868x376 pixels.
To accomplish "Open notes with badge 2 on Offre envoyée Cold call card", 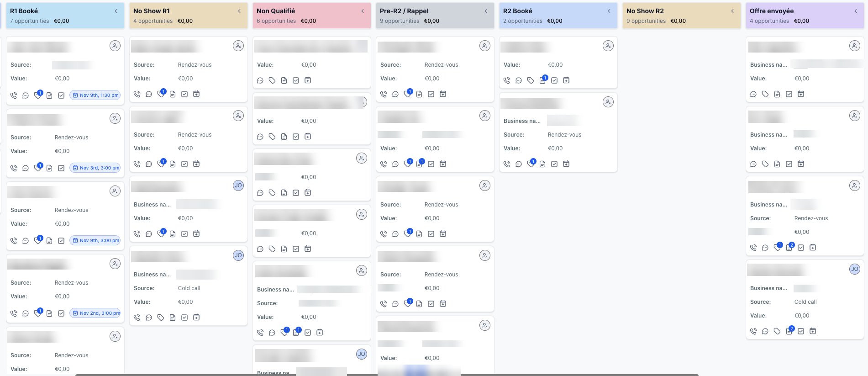I will 789,331.
